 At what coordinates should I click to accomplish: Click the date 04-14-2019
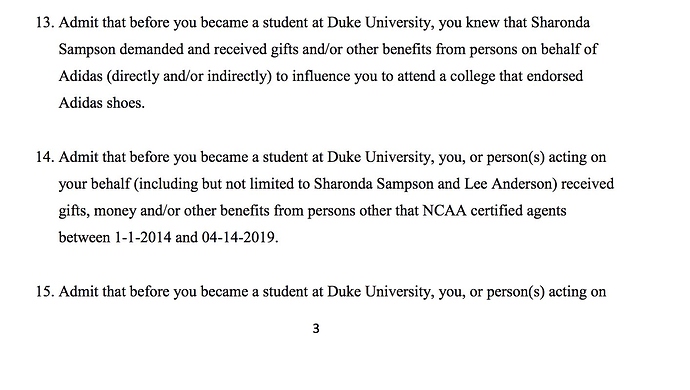[x=240, y=238]
